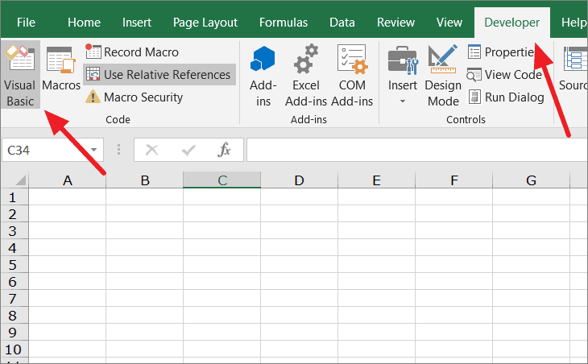Switch to the Insert ribbon tab

click(136, 23)
